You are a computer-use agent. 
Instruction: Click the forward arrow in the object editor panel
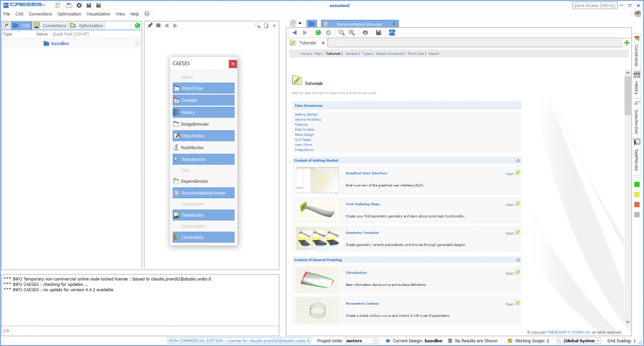tap(175, 25)
